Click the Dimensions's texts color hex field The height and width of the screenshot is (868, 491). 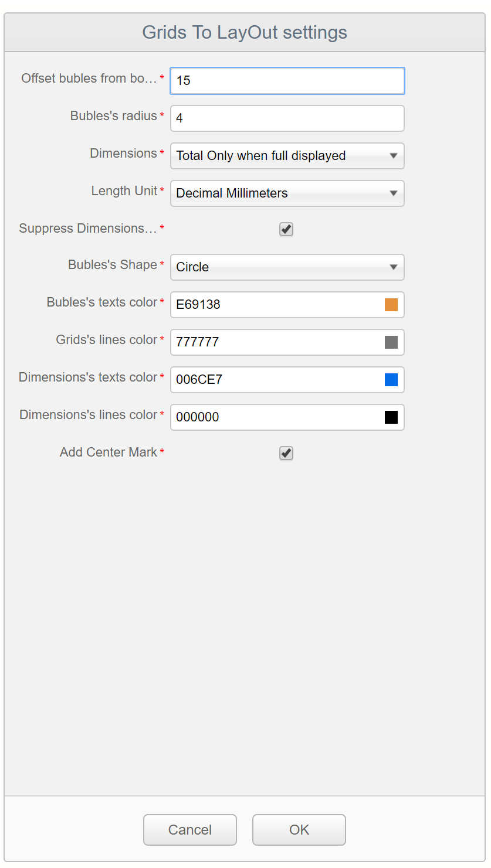276,380
